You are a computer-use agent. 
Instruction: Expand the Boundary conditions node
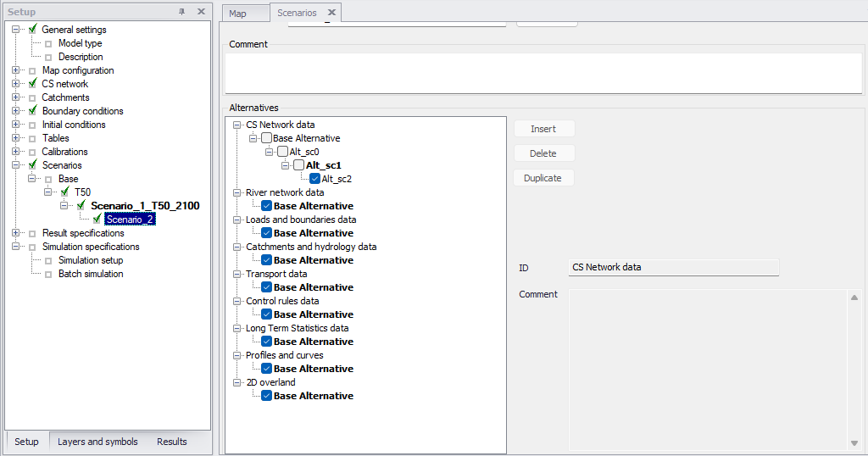(x=15, y=111)
